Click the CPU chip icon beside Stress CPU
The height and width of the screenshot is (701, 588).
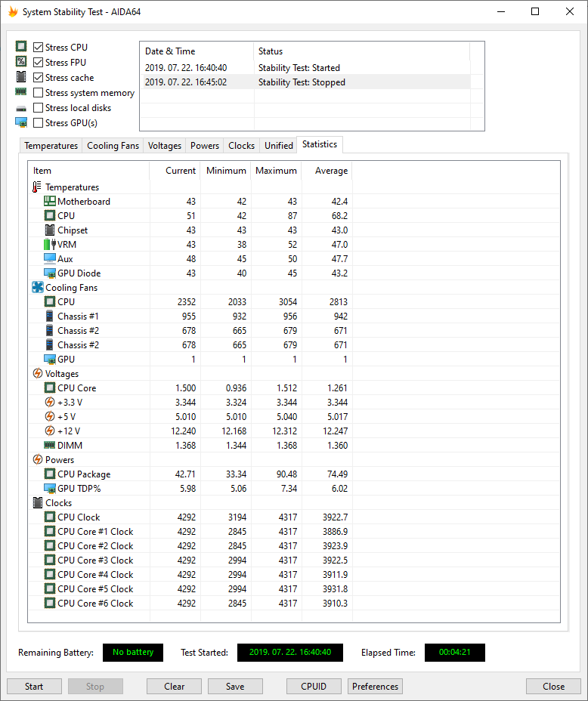pyautogui.click(x=21, y=46)
